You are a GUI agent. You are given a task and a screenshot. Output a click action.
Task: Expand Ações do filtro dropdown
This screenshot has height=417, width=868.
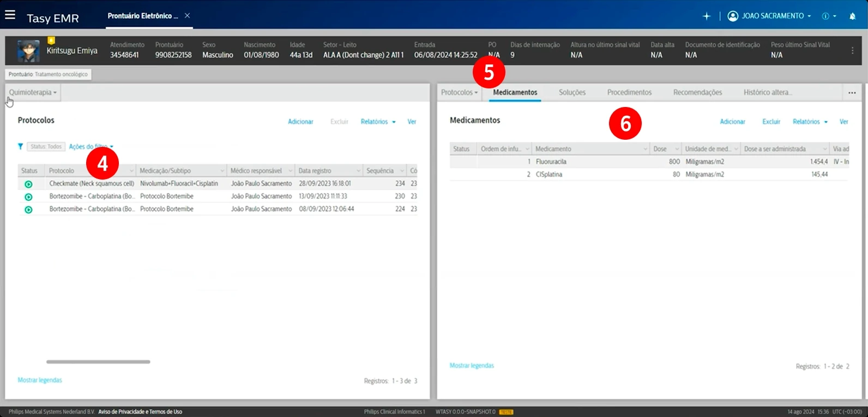91,146
